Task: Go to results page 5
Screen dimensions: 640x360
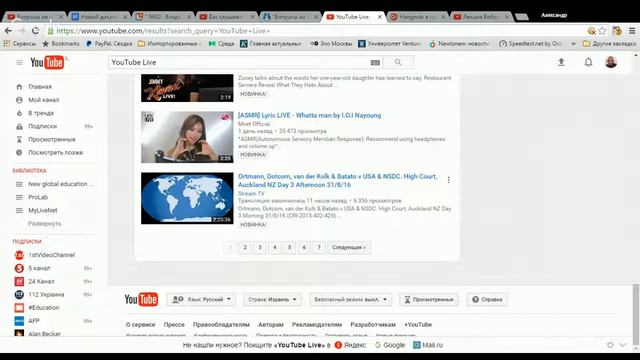Action: (x=289, y=247)
